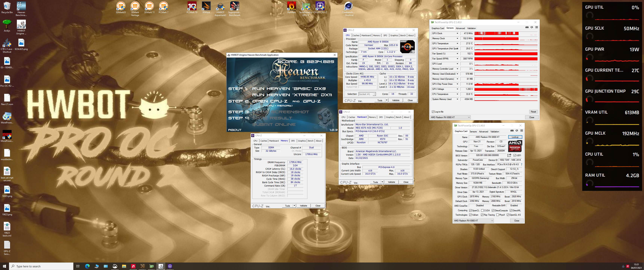Viewport: 644px width, 270px height.
Task: Click GPU-Z Sensors refresh icon
Action: click(532, 27)
